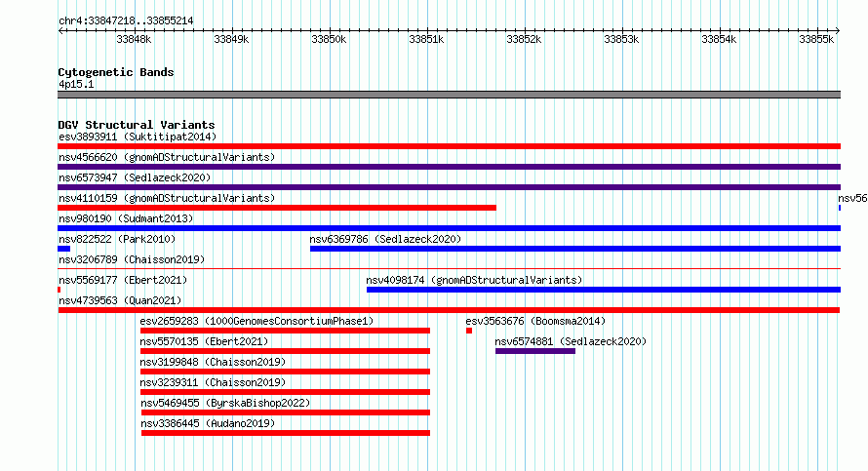Select the nsv3239311 (Chaisson2019) red bar
The image size is (868, 471).
pos(285,392)
